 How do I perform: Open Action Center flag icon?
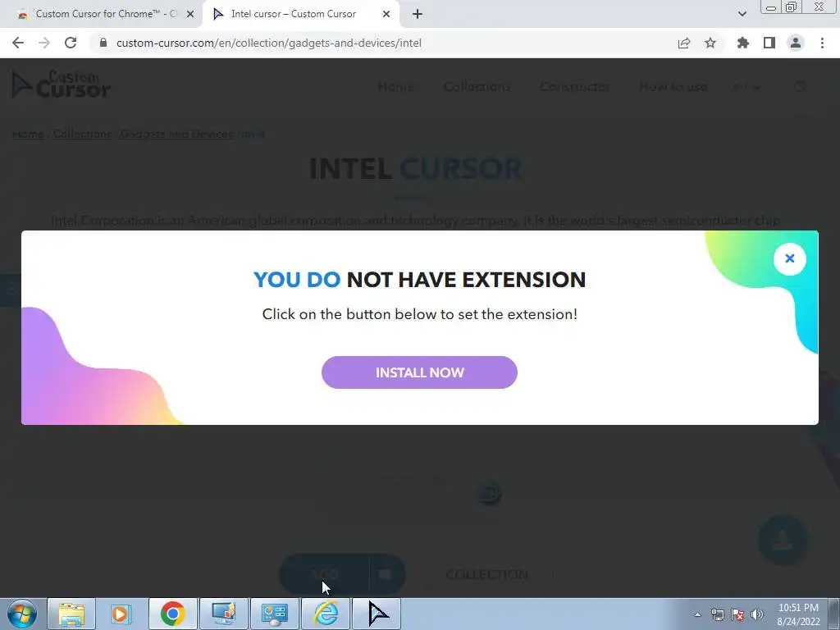tap(737, 614)
